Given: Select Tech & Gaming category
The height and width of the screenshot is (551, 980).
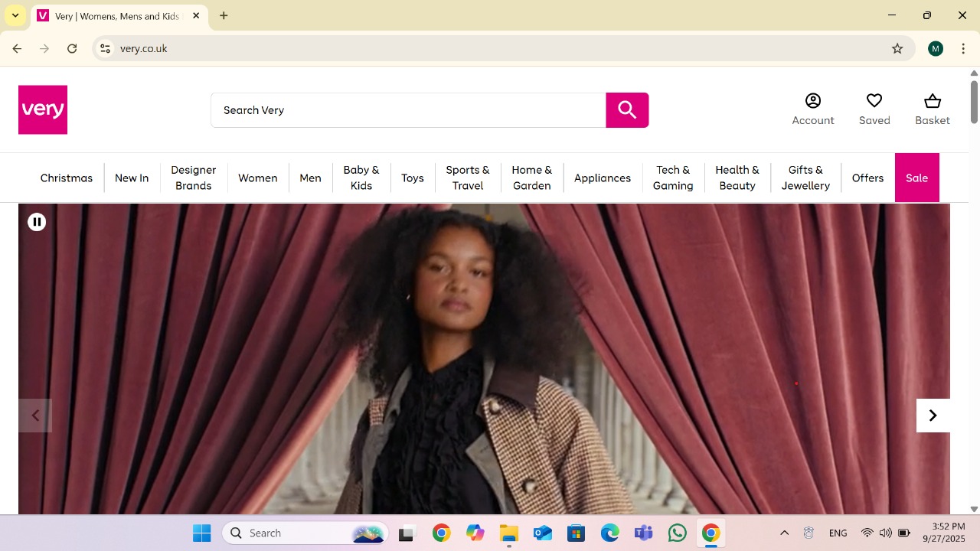Looking at the screenshot, I should (x=673, y=178).
